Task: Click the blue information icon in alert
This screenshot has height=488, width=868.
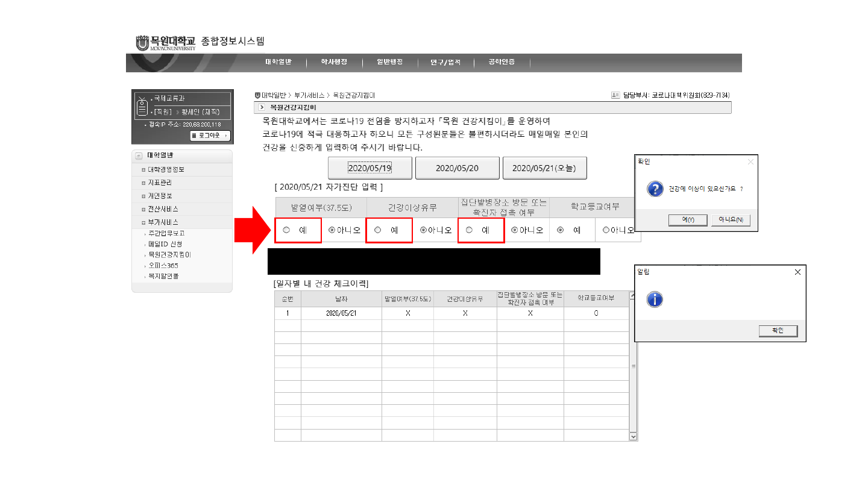Action: coord(655,299)
